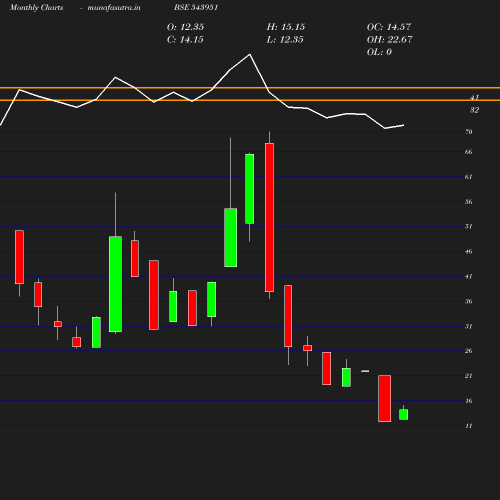Click the low value 'L: 12.35'
500x500 pixels.
coord(285,40)
